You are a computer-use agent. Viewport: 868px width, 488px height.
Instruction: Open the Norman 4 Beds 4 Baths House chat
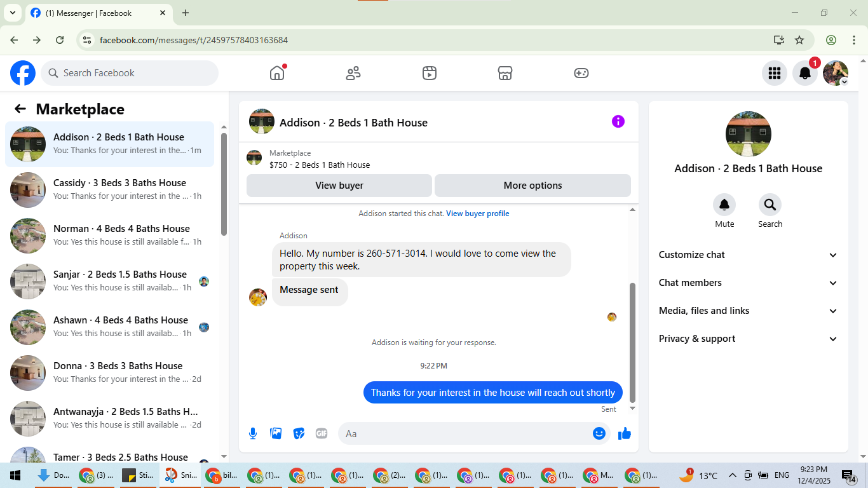[110, 236]
